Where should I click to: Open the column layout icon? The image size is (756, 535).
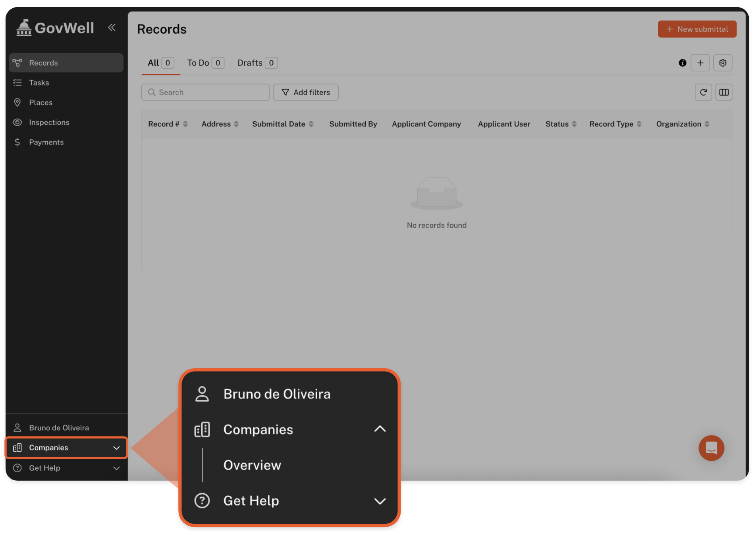point(723,92)
